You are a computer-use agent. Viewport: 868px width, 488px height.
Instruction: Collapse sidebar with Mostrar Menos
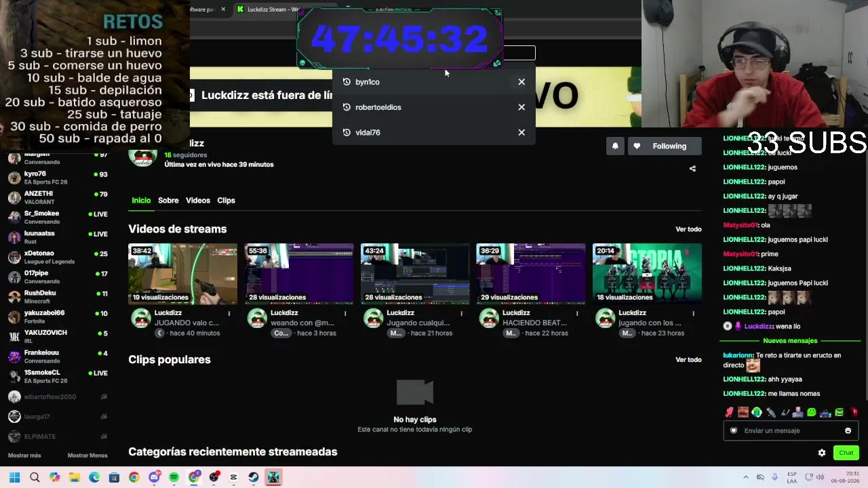tap(87, 455)
